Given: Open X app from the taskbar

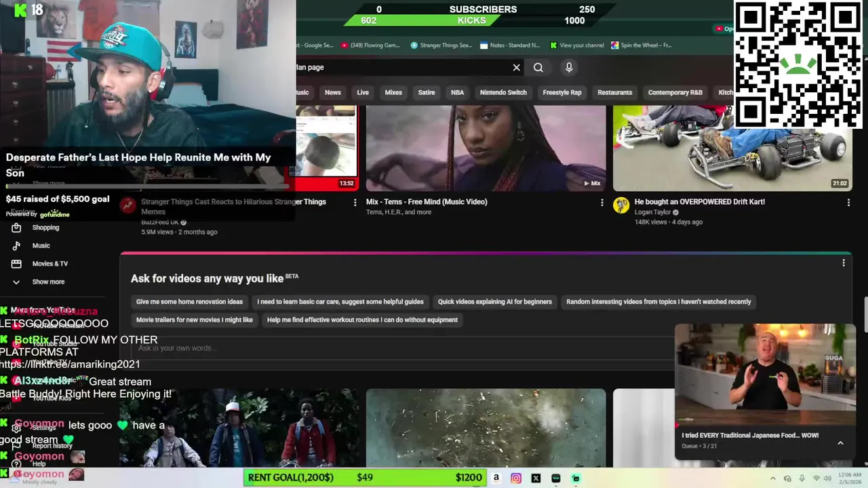Looking at the screenshot, I should (536, 478).
